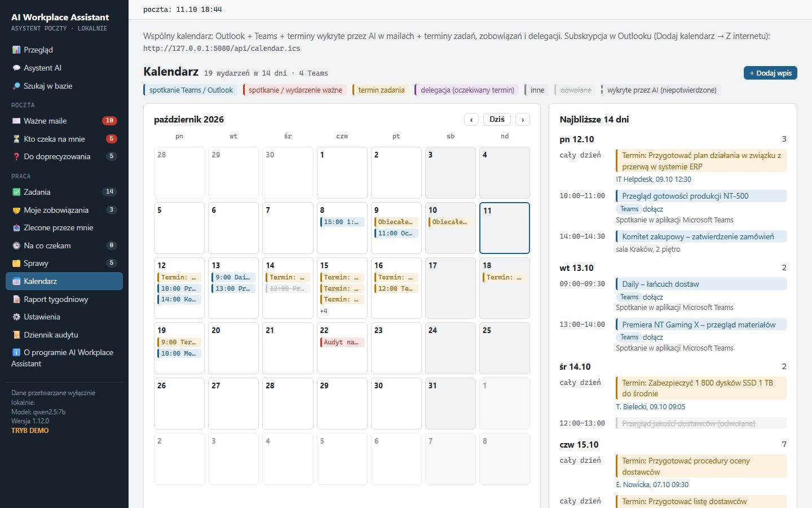
Task: Click the Kto czeka na mnie hourglass icon
Action: pos(16,139)
